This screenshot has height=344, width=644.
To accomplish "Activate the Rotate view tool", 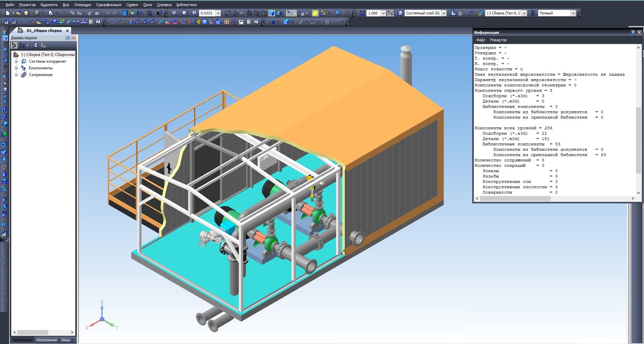I will [228, 13].
